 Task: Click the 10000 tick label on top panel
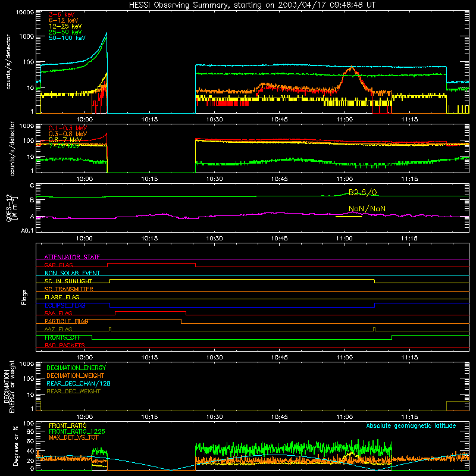pos(24,12)
